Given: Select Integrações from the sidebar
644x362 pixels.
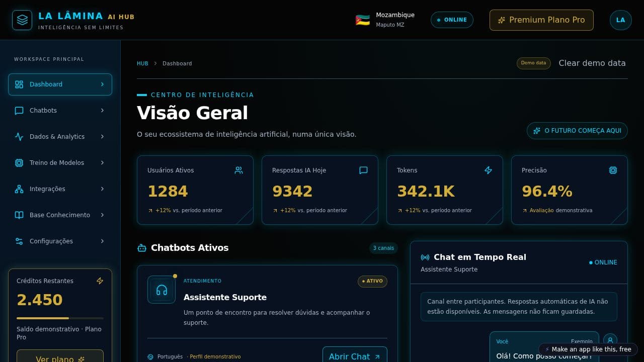Looking at the screenshot, I should [60, 189].
